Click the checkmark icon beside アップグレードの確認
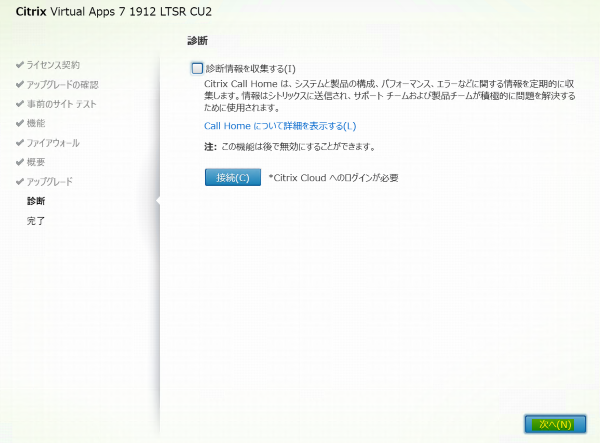 pos(20,84)
